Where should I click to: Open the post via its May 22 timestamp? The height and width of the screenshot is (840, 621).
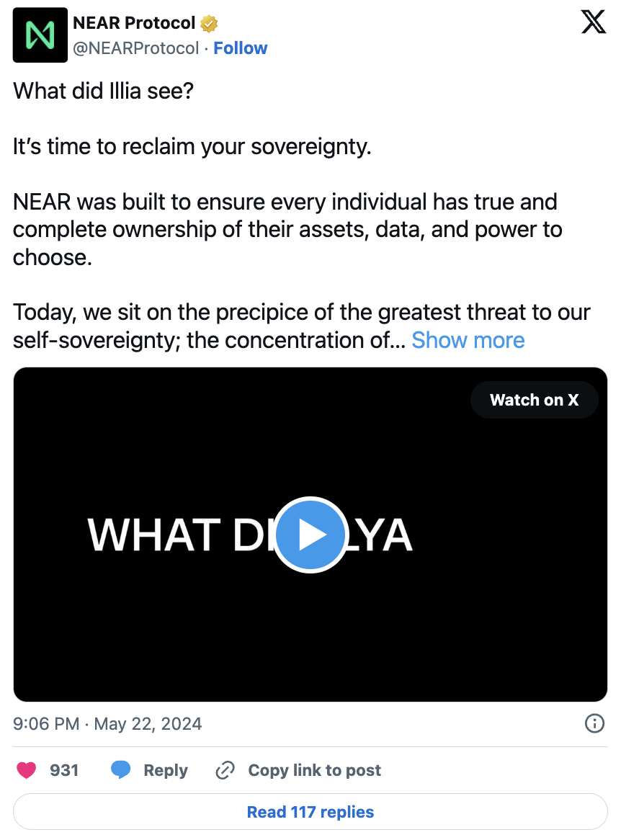(108, 723)
